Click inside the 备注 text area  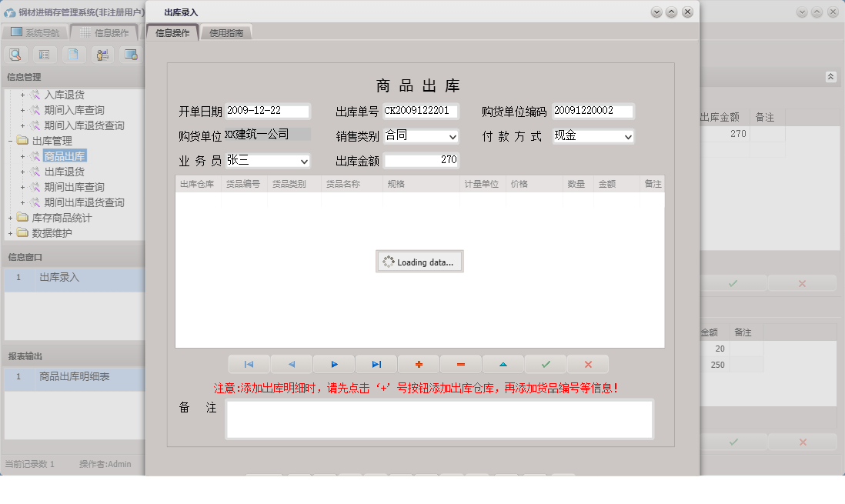point(439,418)
